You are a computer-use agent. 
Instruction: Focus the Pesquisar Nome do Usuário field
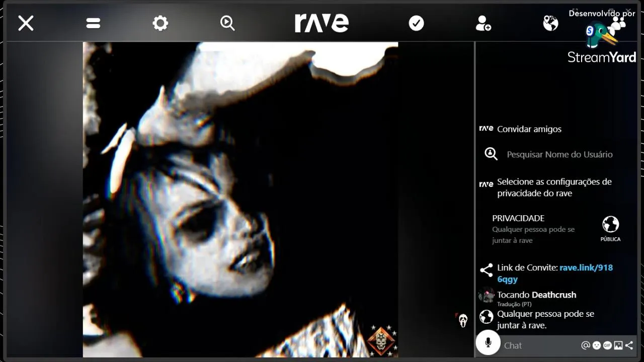pos(559,154)
